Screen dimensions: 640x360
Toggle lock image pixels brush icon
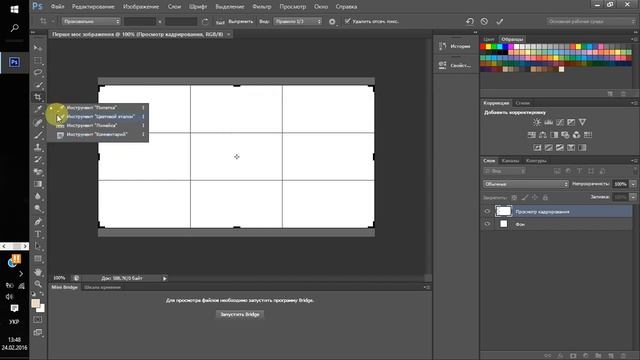pos(525,198)
